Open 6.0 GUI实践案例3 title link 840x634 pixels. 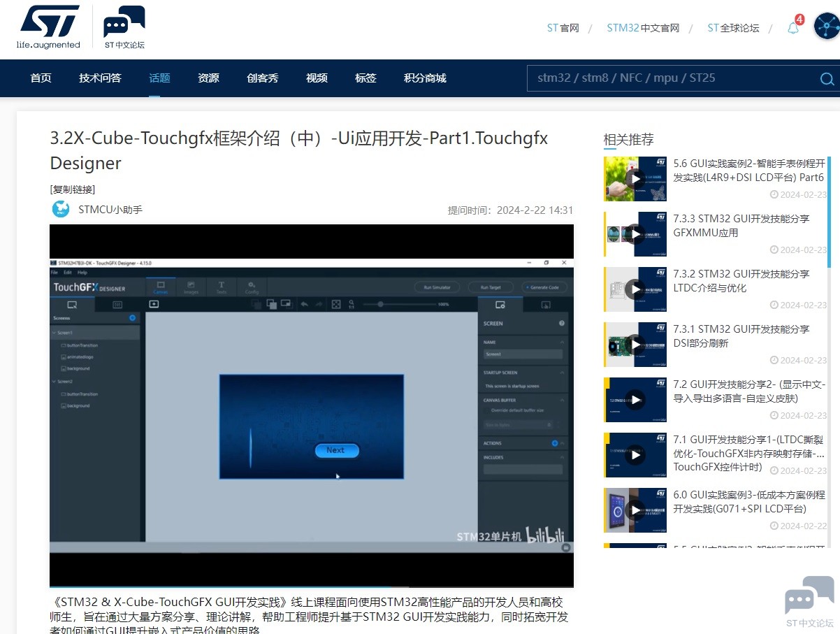pyautogui.click(x=749, y=502)
